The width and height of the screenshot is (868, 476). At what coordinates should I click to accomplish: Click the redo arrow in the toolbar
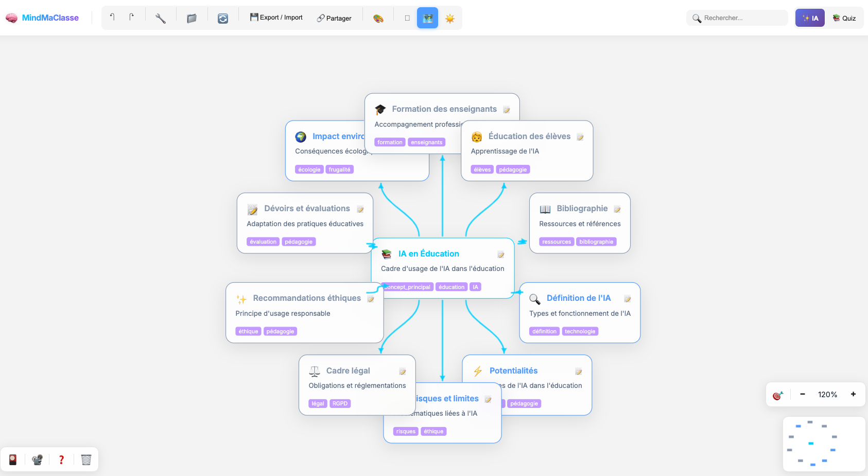pyautogui.click(x=132, y=18)
